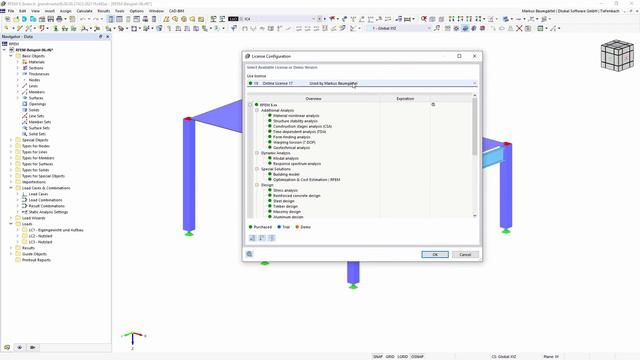
Task: Select Surfaces in the Navigator tree
Action: 36,98
